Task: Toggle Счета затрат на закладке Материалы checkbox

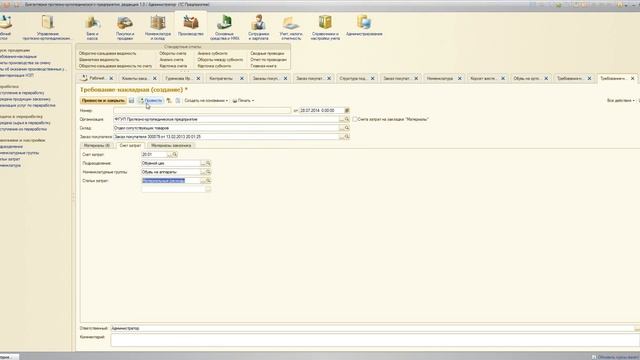Action: [x=355, y=119]
